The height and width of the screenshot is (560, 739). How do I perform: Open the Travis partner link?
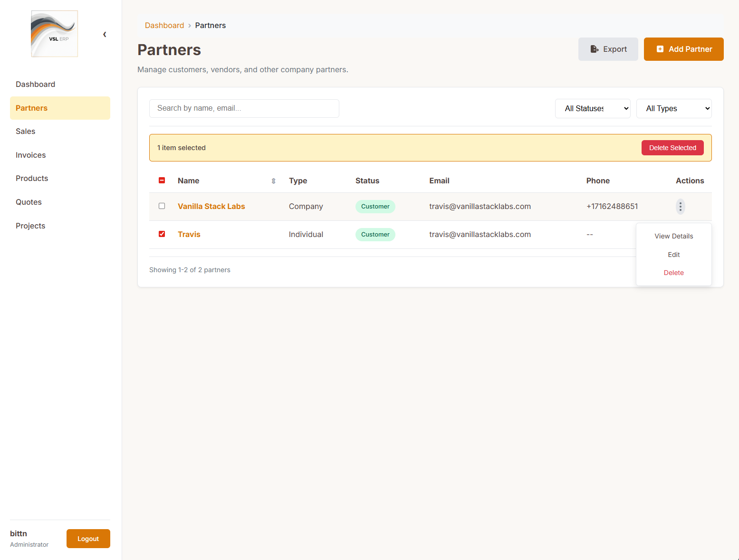point(189,235)
